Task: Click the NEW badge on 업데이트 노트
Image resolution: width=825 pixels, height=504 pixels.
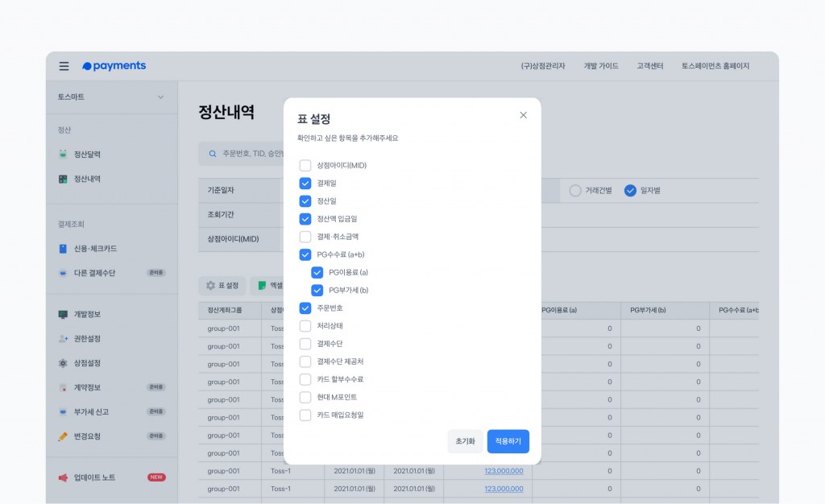Action: (156, 477)
